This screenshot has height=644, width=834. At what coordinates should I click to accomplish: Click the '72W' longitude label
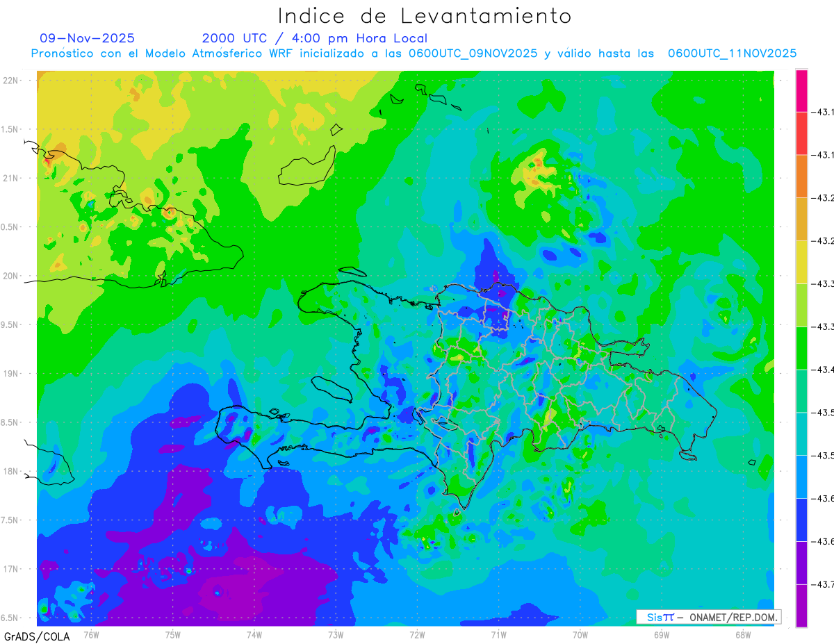tap(417, 634)
